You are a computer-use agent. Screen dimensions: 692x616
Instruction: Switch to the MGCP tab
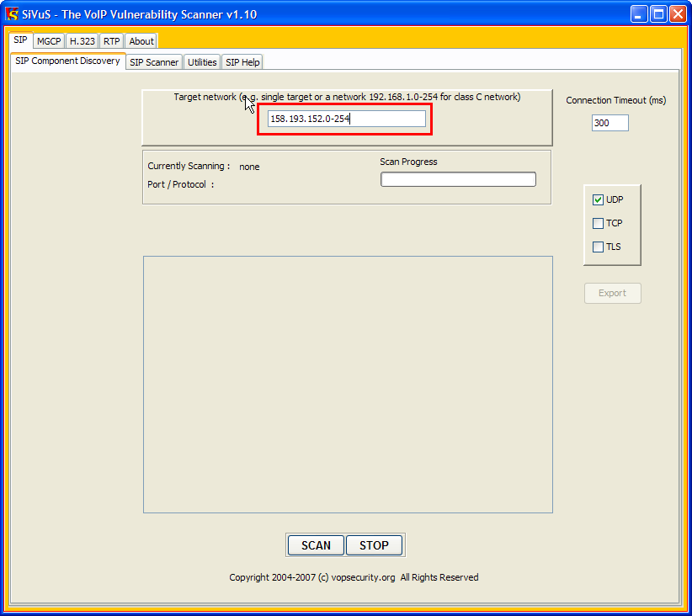tap(49, 41)
